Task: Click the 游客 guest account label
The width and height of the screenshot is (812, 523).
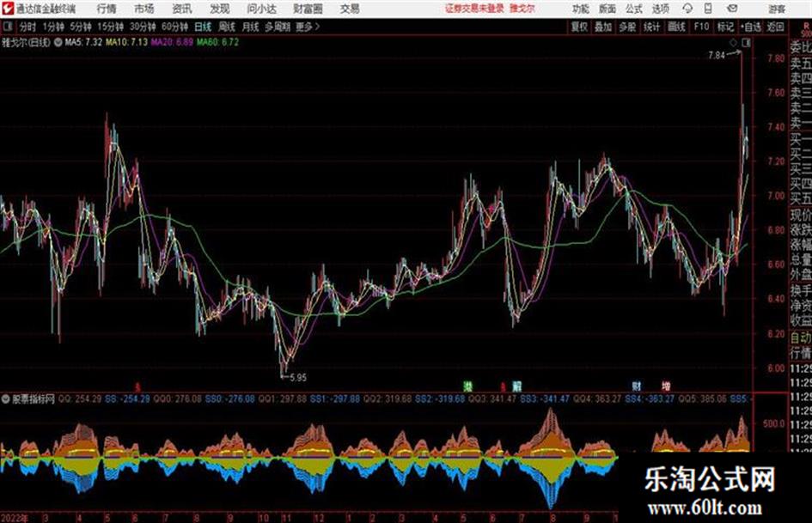Action: [x=777, y=9]
